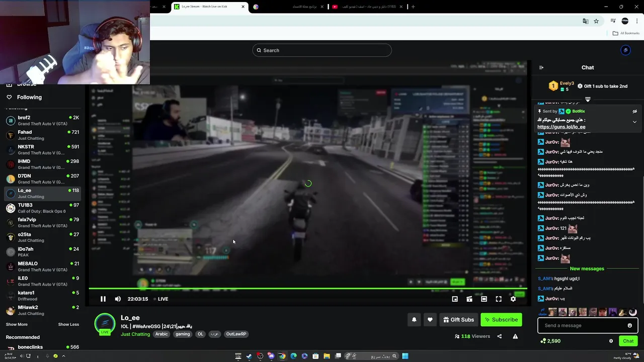The image size is (644, 362).
Task: Open kataro1 Driftwood stream
Action: [x=42, y=296]
